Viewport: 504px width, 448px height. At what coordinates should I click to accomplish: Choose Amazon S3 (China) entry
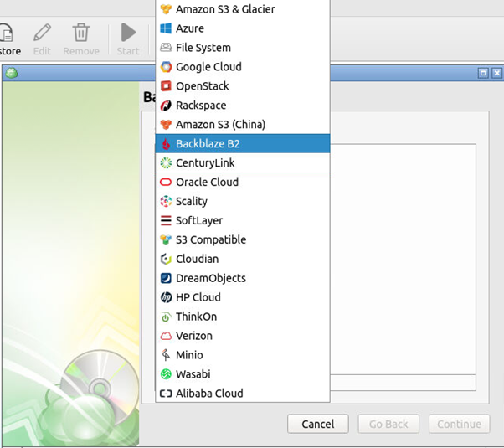coord(243,125)
